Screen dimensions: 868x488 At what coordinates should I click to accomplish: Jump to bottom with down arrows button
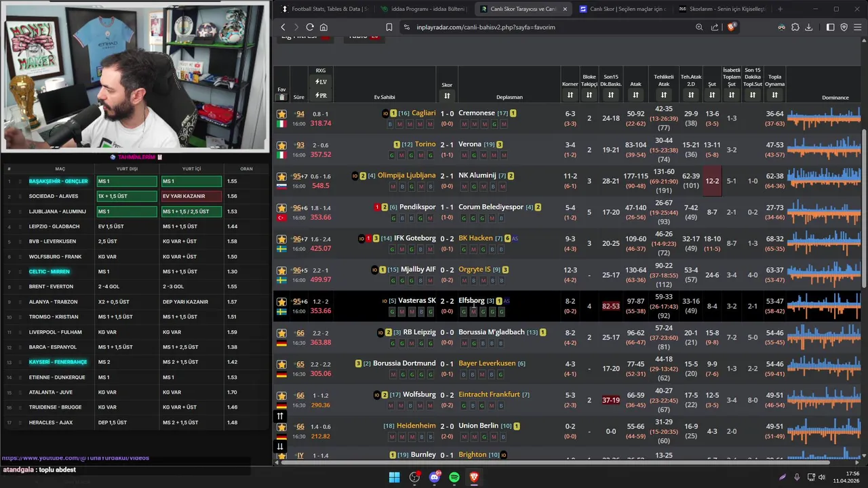(280, 446)
